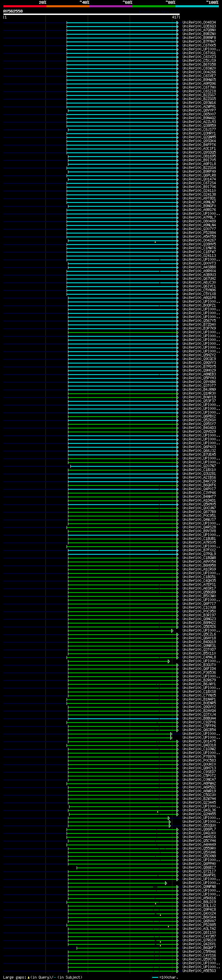Open hit UniRef100_C1BX10
Image resolution: width=222 pixels, height=980 pixels.
coord(199,470)
